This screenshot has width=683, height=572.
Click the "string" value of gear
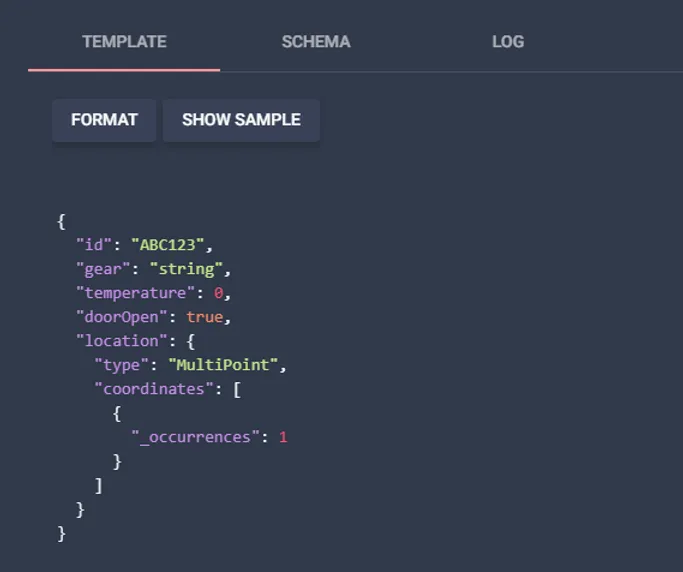pyautogui.click(x=186, y=269)
